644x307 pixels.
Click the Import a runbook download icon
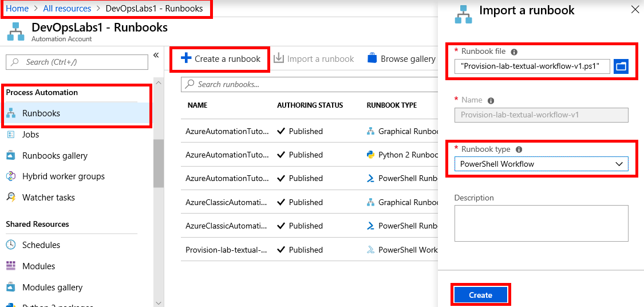pyautogui.click(x=279, y=58)
